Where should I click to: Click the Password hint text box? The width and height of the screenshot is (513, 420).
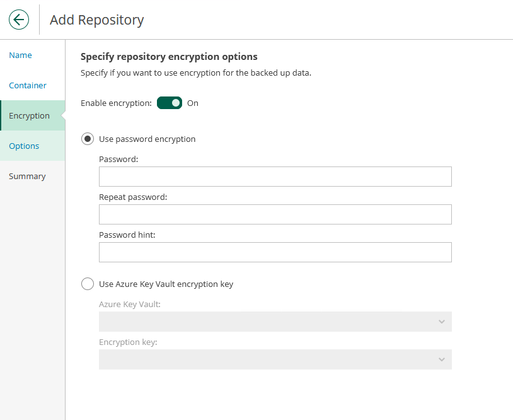pos(275,252)
